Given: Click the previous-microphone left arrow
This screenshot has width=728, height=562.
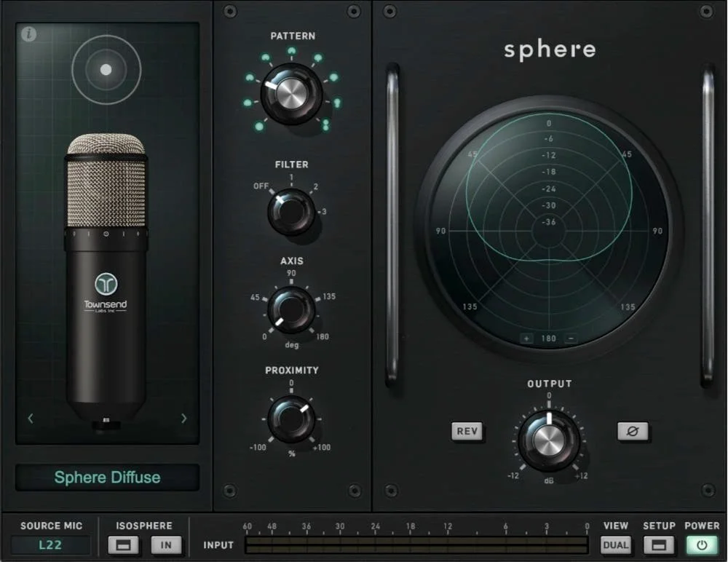Looking at the screenshot, I should click(30, 418).
